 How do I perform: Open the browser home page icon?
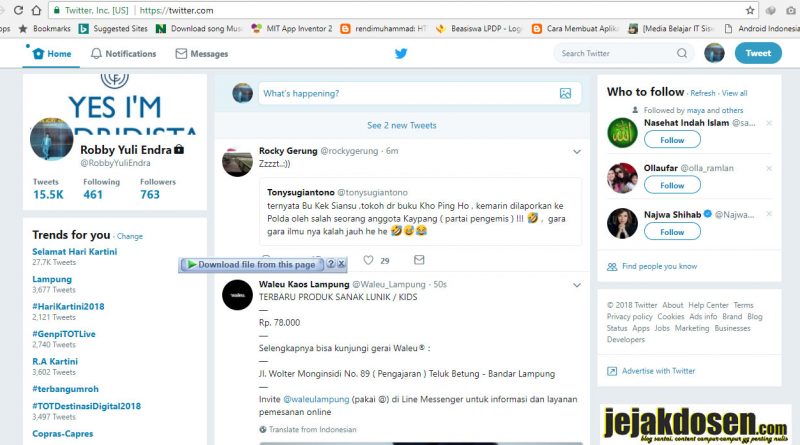tap(36, 10)
